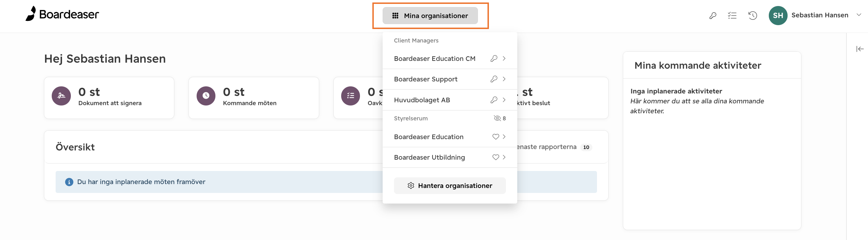Click the Client Managers section label
The width and height of the screenshot is (868, 240).
click(416, 41)
